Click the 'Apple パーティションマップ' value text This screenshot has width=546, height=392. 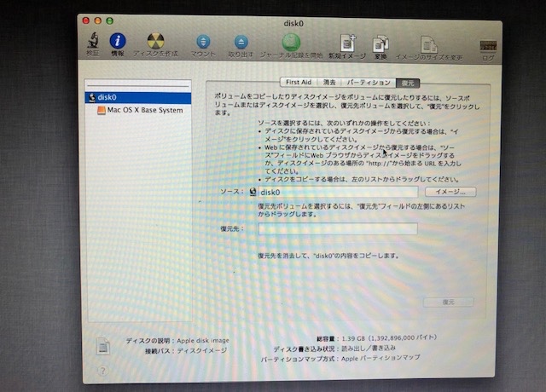coord(380,358)
